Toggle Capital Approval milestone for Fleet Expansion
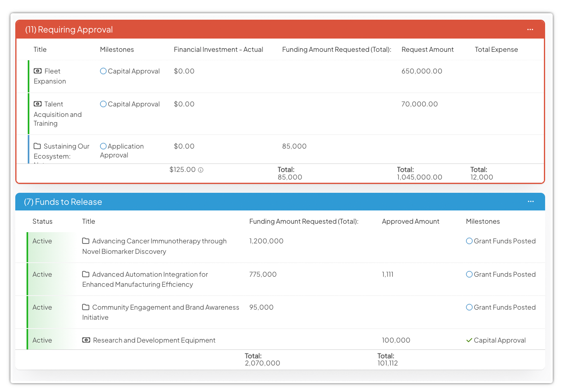The width and height of the screenshot is (564, 392). click(103, 71)
